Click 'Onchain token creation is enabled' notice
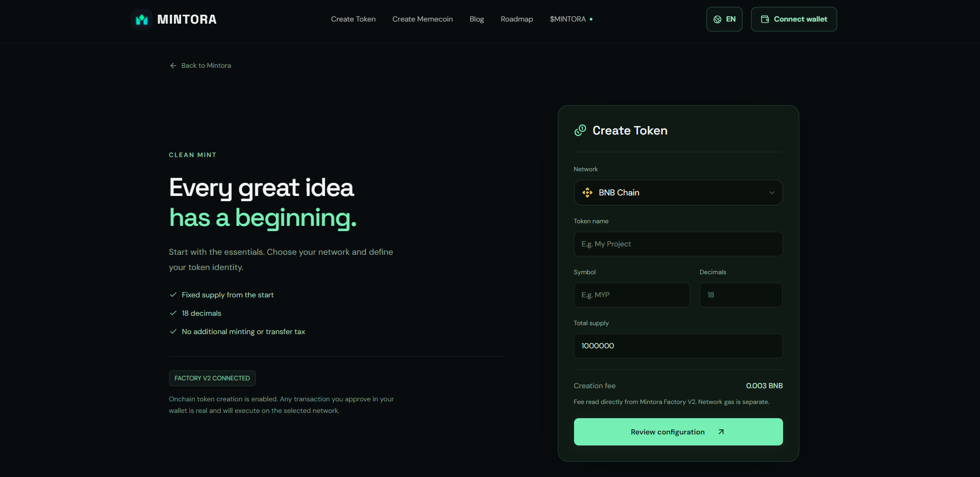Screen dimensions: 980x477 tap(282, 405)
